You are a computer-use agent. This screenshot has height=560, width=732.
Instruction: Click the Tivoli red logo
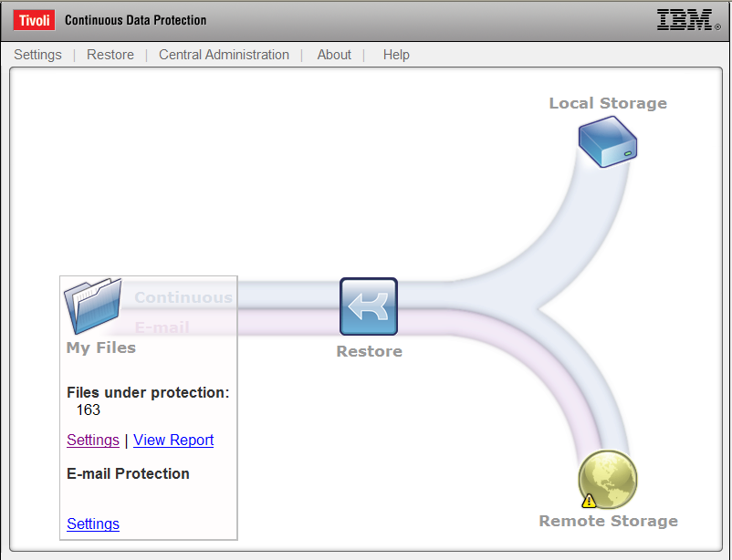pos(35,21)
